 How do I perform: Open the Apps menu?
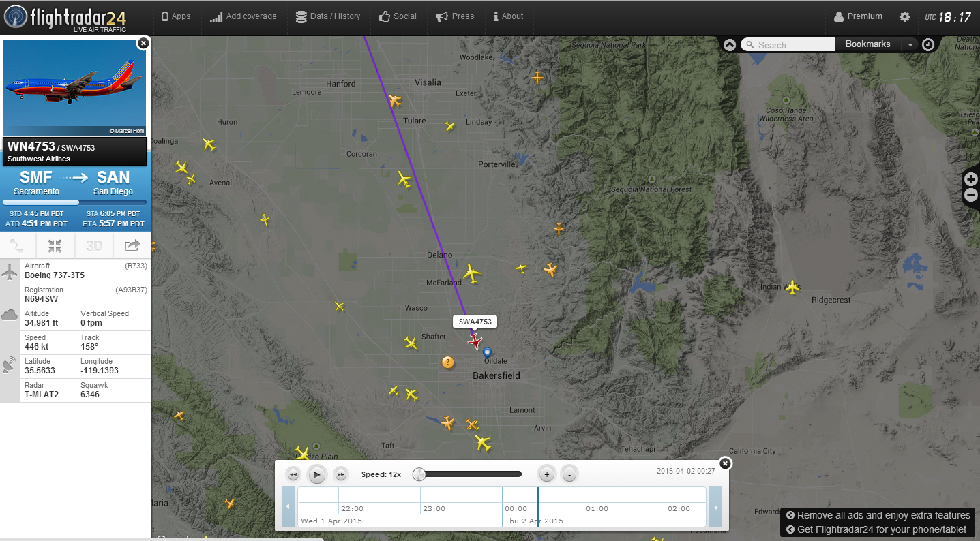tap(175, 16)
